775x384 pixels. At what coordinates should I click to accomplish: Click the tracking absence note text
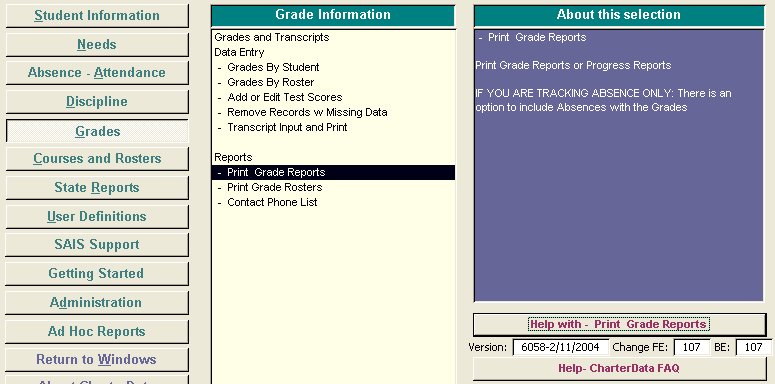click(x=603, y=100)
